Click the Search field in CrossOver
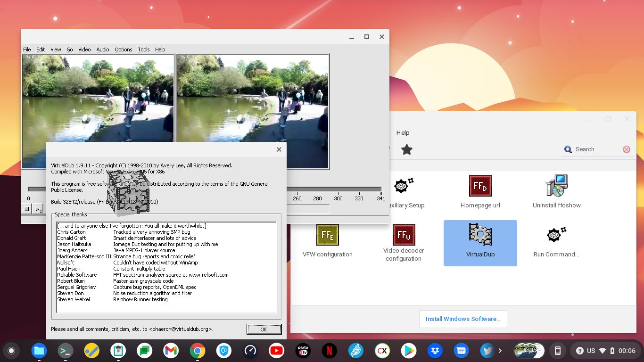644x362 pixels. pos(597,149)
